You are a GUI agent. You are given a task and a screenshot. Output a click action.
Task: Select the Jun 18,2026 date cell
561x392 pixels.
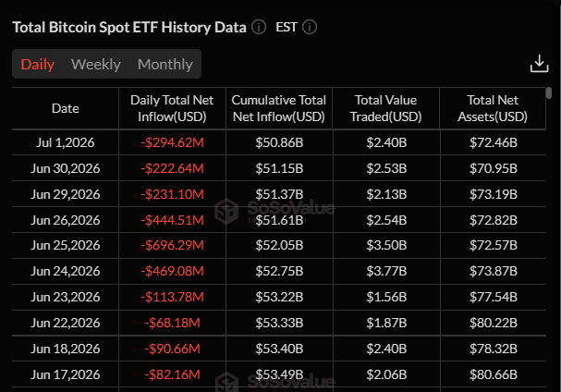65,349
